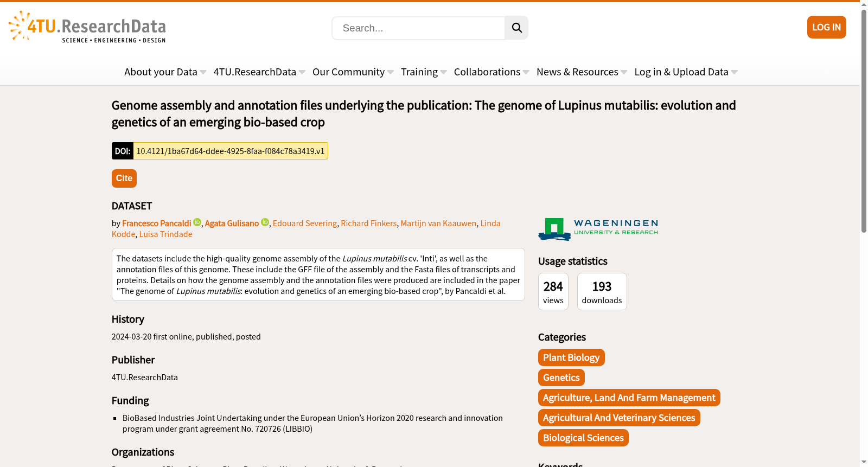Click the magnifying glass search button
This screenshot has height=467, width=868.
(x=516, y=28)
